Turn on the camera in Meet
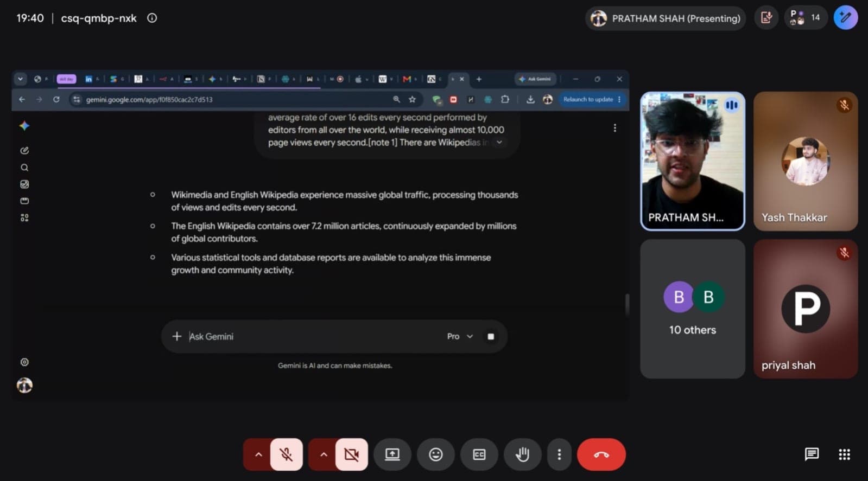This screenshot has height=481, width=868. (x=351, y=454)
